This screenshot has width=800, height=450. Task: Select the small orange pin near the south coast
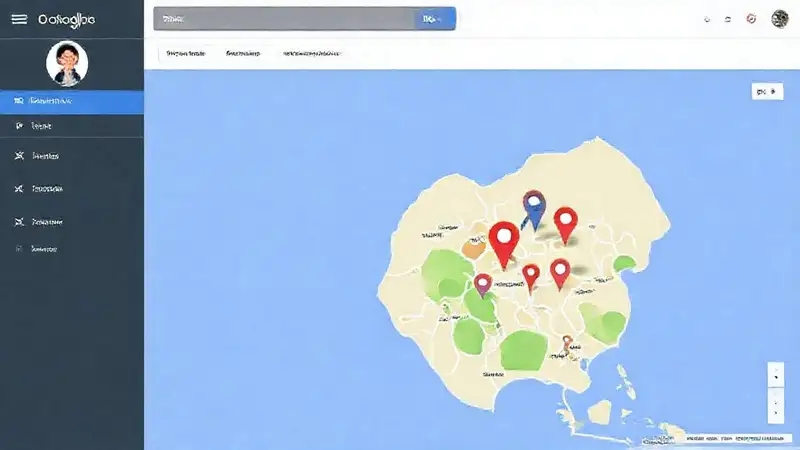[567, 343]
